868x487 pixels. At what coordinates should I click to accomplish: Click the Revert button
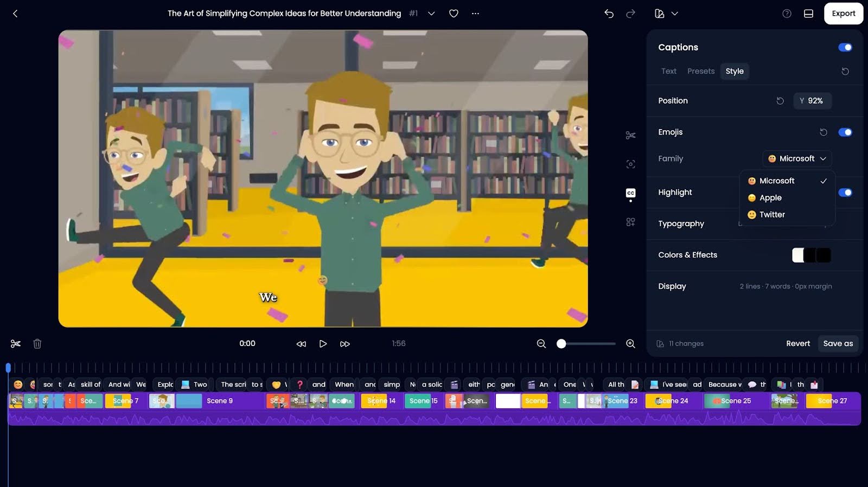(797, 343)
